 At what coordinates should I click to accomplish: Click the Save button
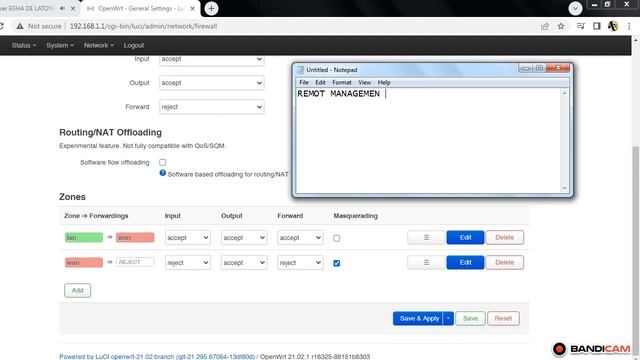pyautogui.click(x=470, y=318)
